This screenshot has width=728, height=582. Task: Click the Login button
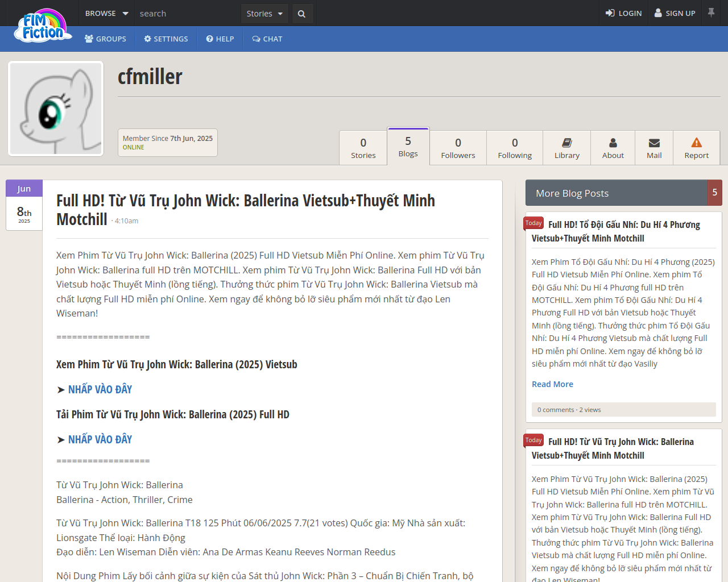click(x=623, y=13)
